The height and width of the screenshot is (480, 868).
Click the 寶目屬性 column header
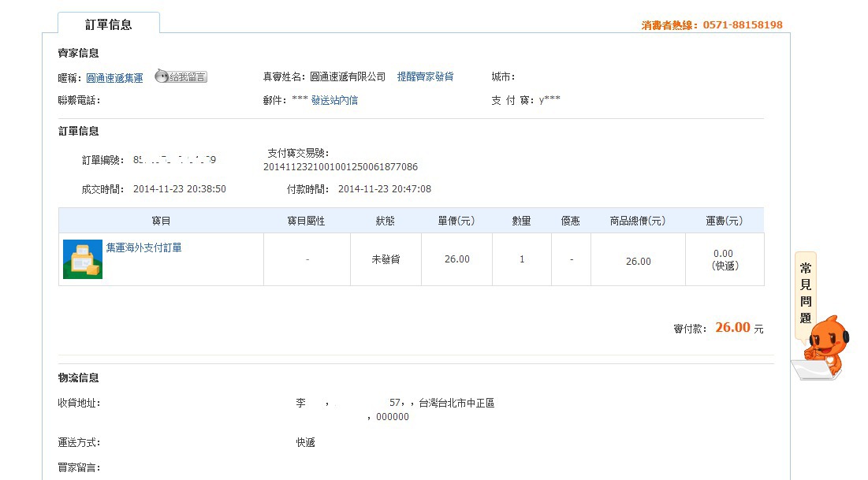point(306,221)
